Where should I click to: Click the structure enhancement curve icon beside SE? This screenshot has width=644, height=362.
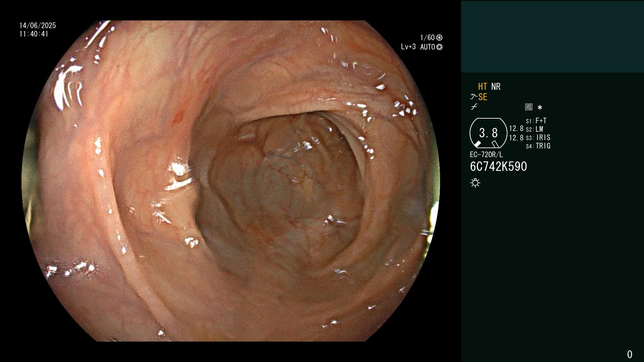coord(474,97)
